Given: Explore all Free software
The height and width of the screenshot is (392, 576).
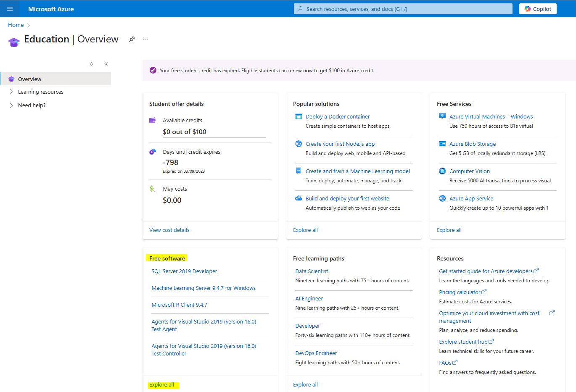Looking at the screenshot, I should 161,384.
